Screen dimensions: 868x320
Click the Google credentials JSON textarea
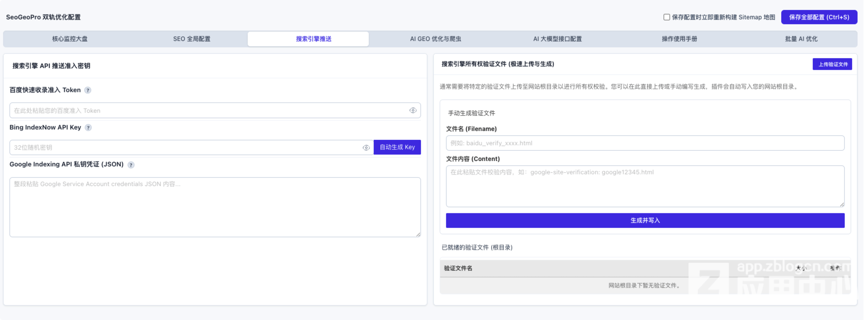[x=215, y=207]
